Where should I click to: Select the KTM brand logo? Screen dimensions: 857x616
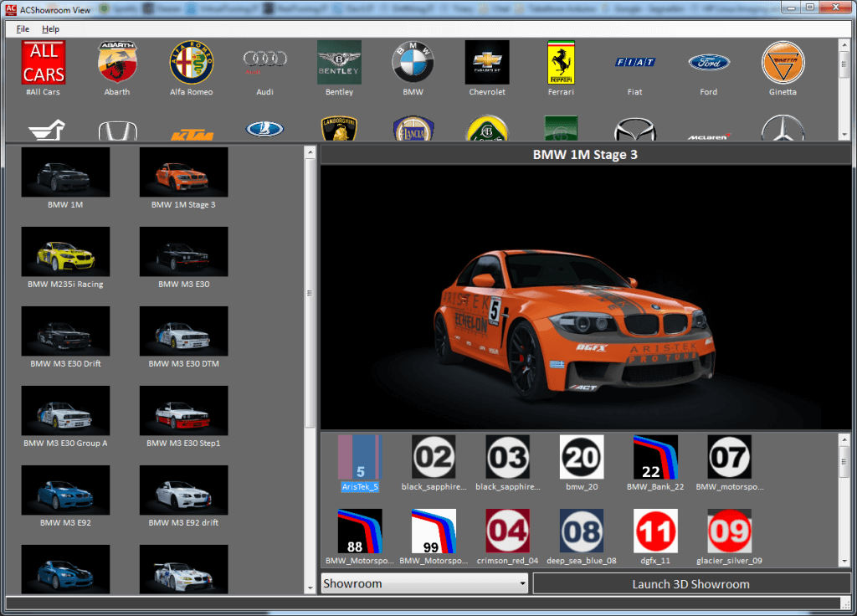pos(192,135)
